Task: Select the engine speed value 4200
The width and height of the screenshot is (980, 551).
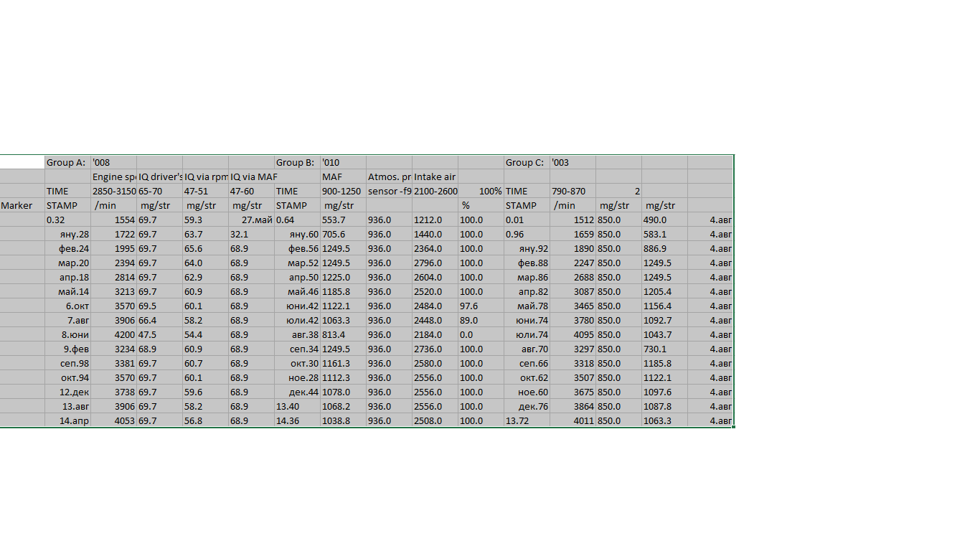Action: [x=113, y=334]
